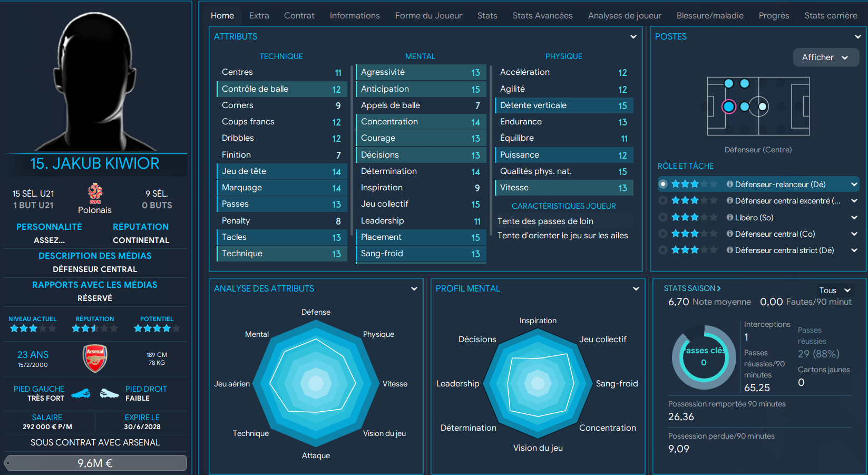Select the pink-ringed position dot on pitch
This screenshot has height=475, width=868.
729,106
